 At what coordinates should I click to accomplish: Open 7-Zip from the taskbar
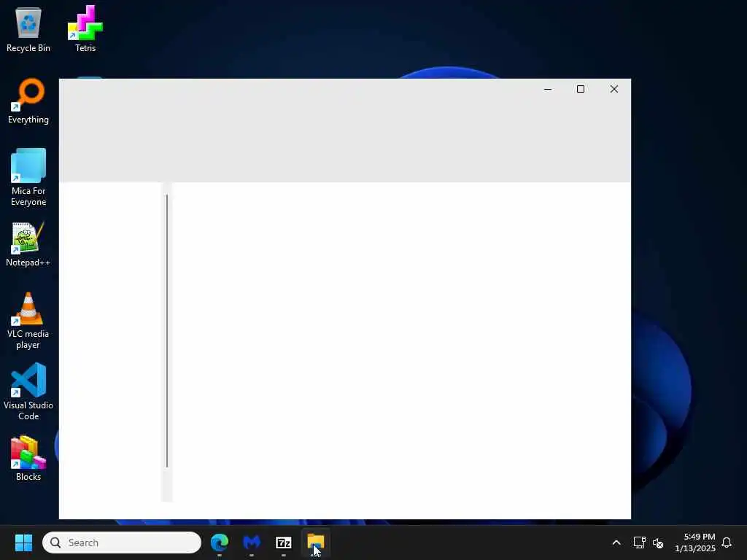(x=284, y=542)
